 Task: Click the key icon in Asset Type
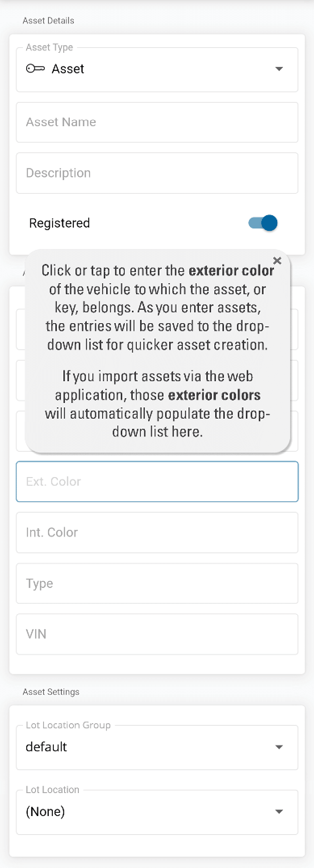[35, 69]
